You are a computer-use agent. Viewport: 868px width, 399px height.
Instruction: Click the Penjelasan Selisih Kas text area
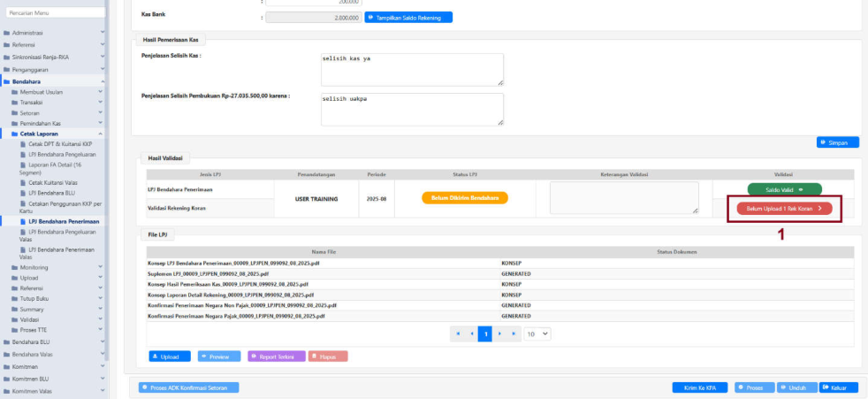coord(412,68)
